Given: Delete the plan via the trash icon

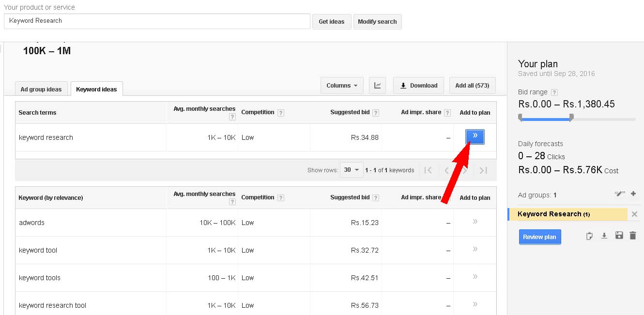Looking at the screenshot, I should click(633, 236).
